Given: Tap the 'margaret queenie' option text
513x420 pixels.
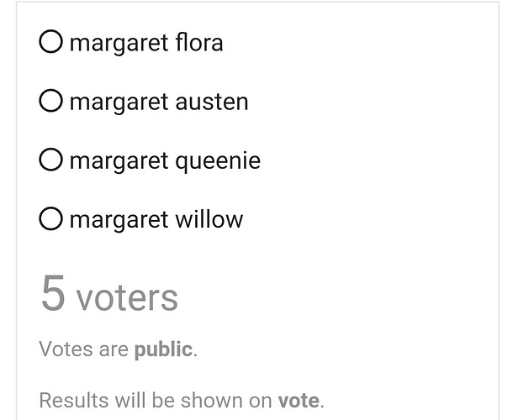Looking at the screenshot, I should pyautogui.click(x=165, y=160).
